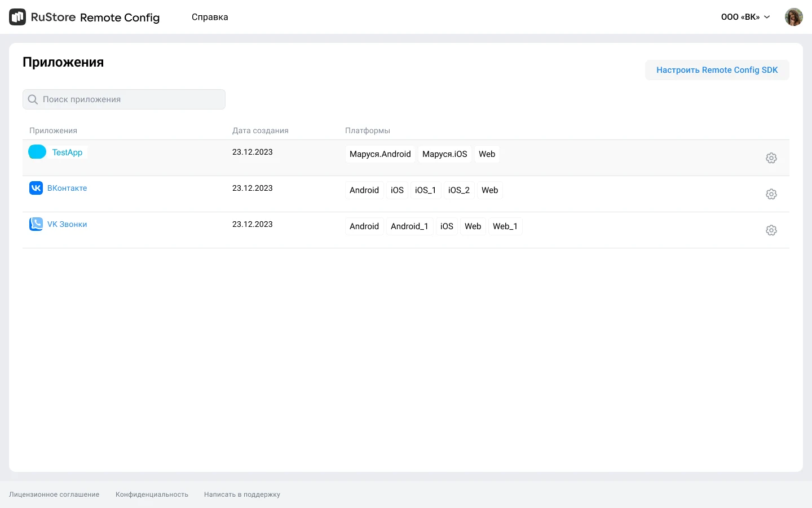Click the TestApp blue app icon
The image size is (812, 508).
(37, 152)
